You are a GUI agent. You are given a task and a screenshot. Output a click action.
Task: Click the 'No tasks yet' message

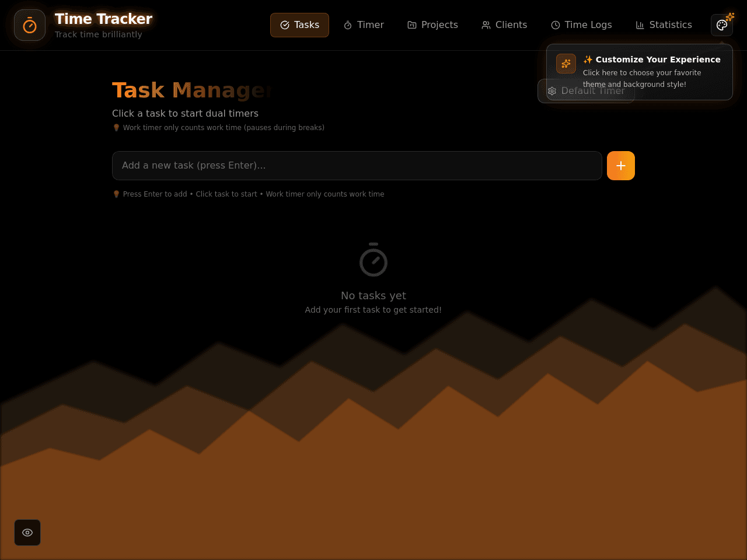coord(373,296)
